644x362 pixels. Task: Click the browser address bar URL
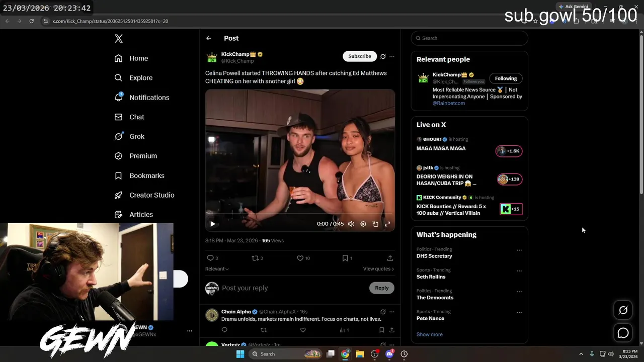click(x=110, y=21)
